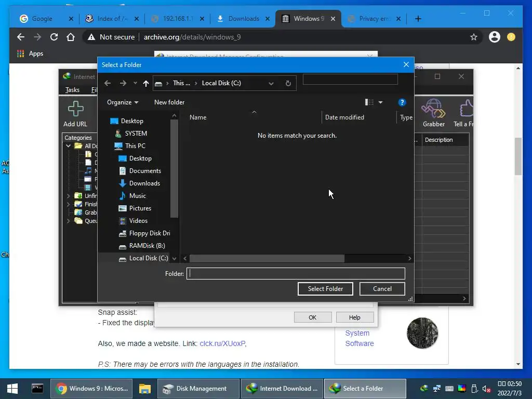Click the search box in folder dialog
Screen dimensions: 532x399
pos(350,79)
